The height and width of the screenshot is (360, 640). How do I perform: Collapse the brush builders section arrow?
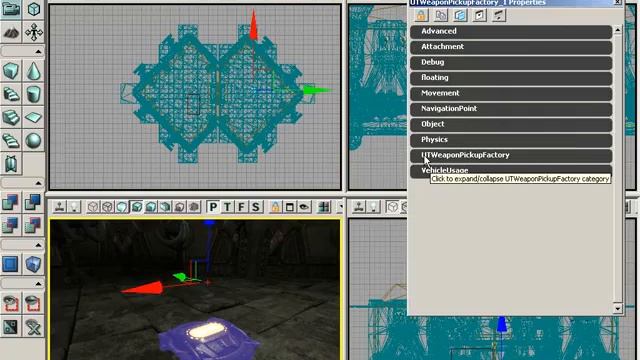click(38, 51)
